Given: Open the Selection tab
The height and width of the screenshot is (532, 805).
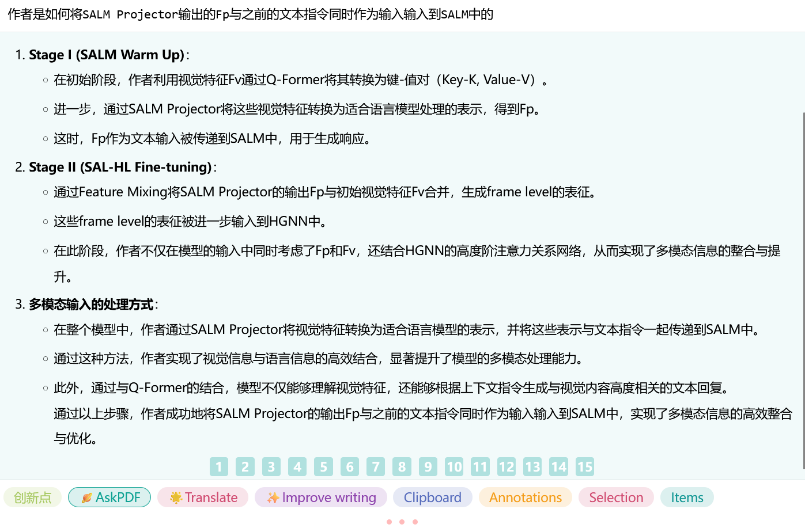Looking at the screenshot, I should 616,497.
